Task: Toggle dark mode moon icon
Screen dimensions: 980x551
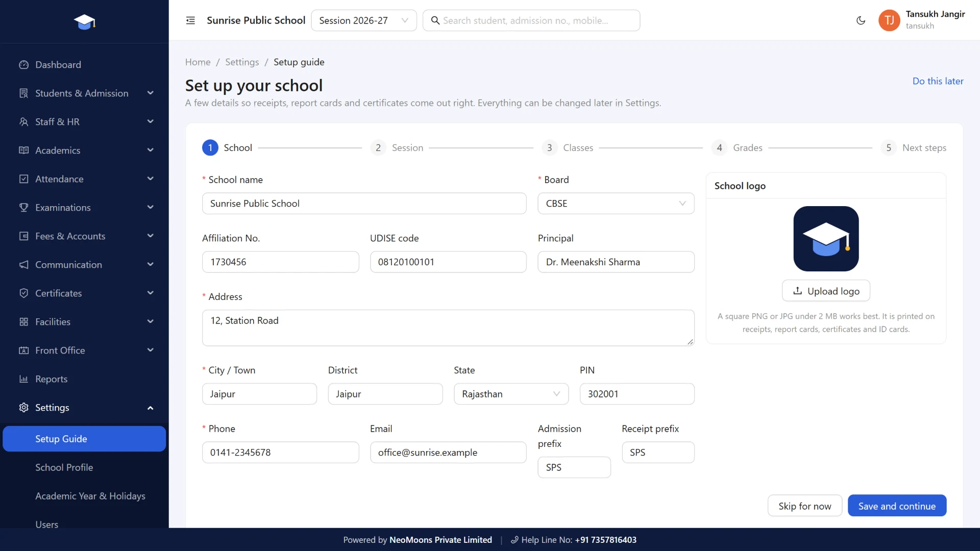Action: click(x=861, y=20)
